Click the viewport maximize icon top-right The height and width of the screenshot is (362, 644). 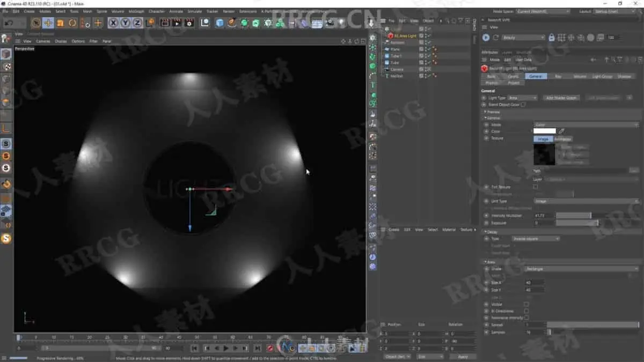(x=363, y=41)
